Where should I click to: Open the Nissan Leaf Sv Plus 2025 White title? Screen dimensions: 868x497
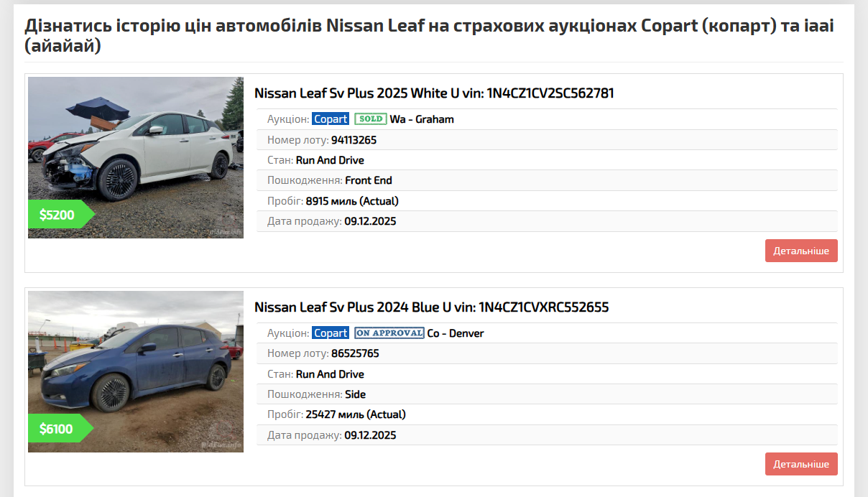coord(433,93)
